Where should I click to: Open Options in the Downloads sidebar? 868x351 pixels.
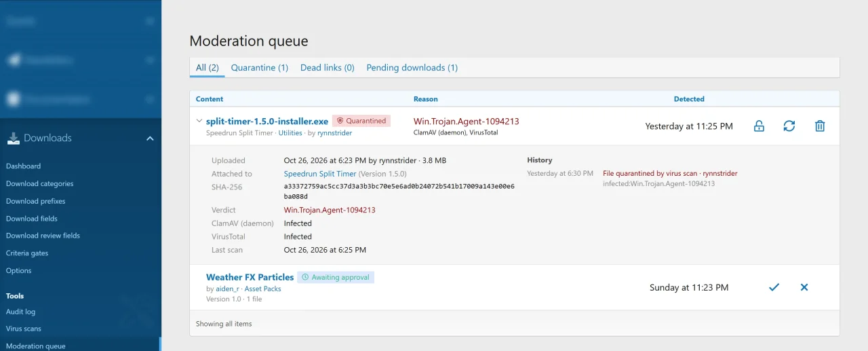point(19,271)
